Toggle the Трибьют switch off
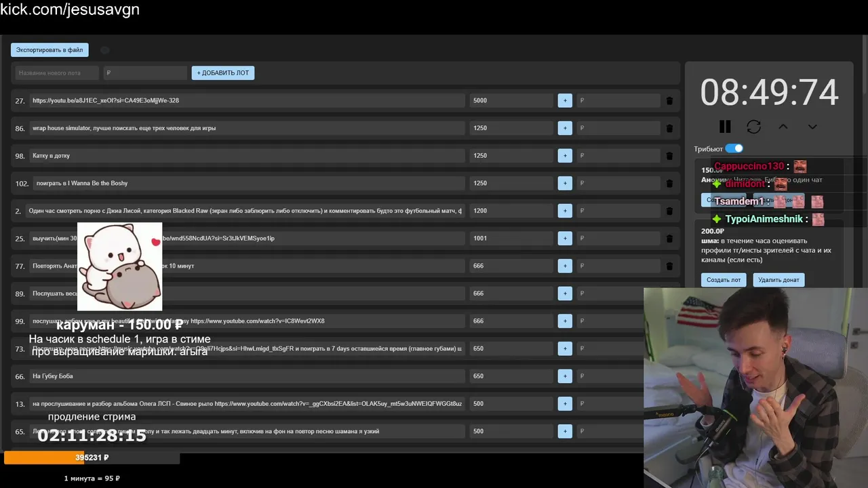The width and height of the screenshot is (868, 488). (x=734, y=148)
